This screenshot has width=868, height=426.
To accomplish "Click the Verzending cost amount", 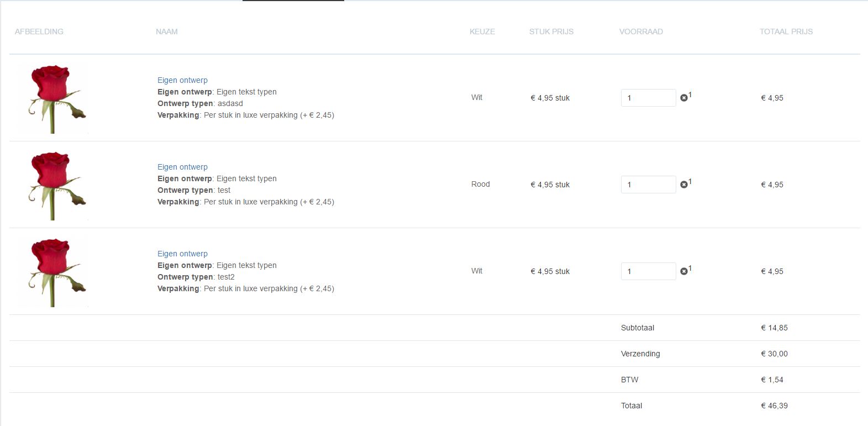I will (774, 354).
